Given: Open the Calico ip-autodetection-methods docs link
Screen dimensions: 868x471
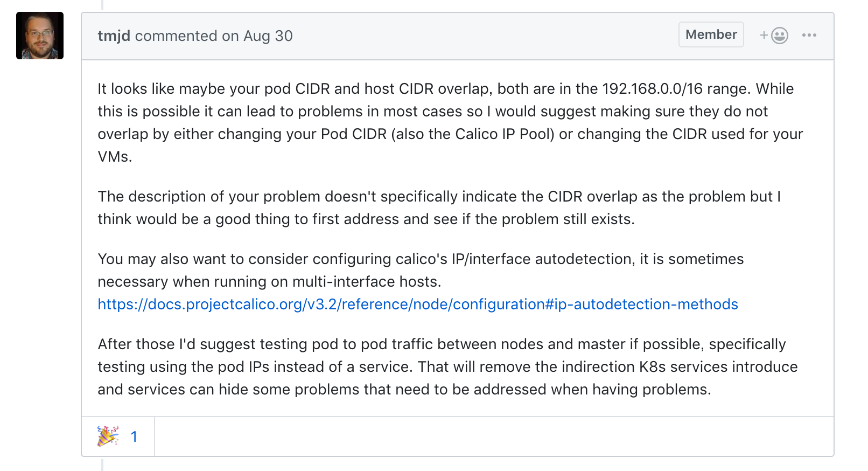Looking at the screenshot, I should [417, 304].
